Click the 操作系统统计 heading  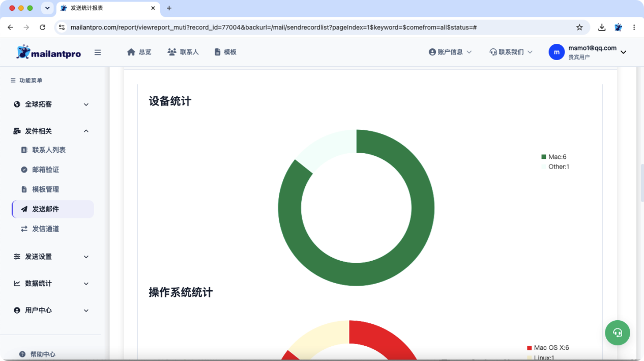click(181, 292)
